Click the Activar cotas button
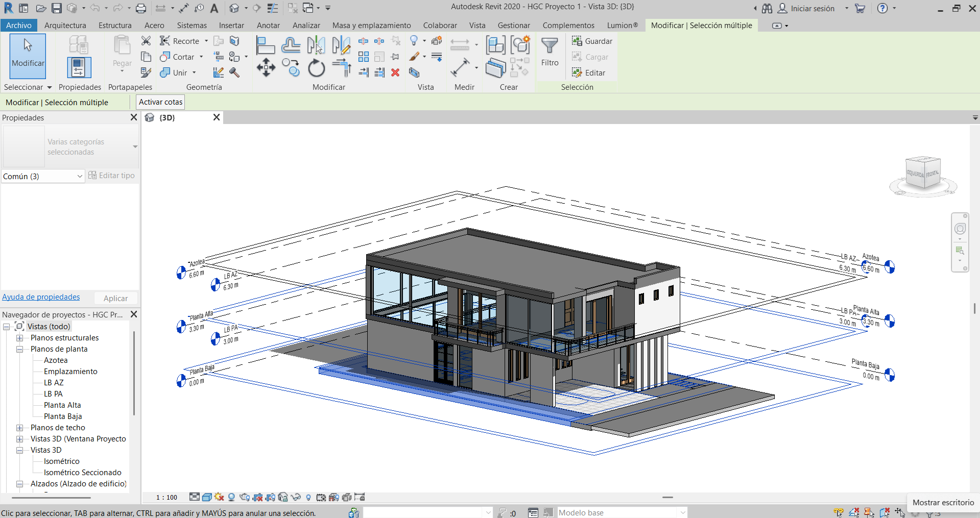The height and width of the screenshot is (518, 980). pyautogui.click(x=160, y=102)
